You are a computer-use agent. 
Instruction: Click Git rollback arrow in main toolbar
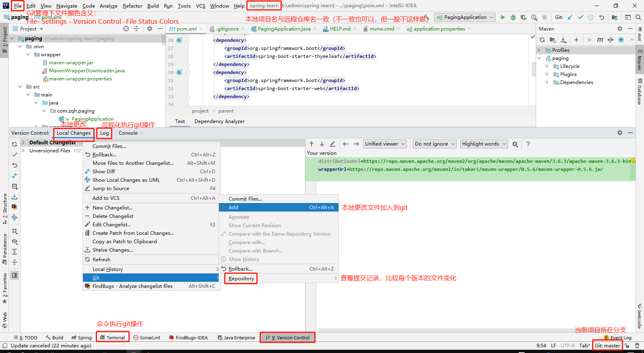tap(601, 17)
